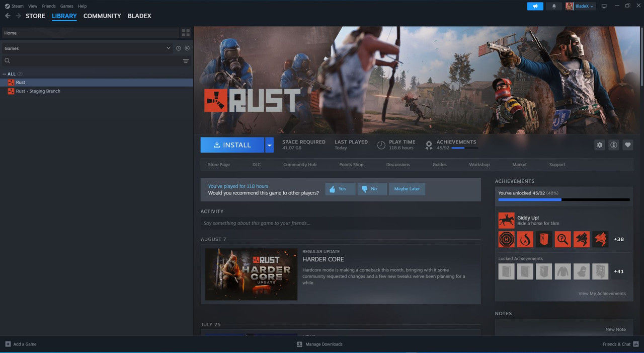Click the Giddy Up achievement icon

[x=506, y=221]
